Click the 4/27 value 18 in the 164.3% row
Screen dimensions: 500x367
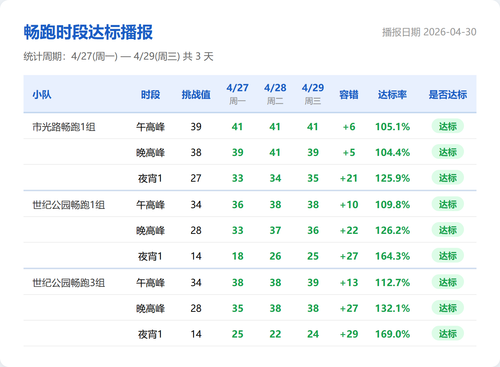coord(237,256)
